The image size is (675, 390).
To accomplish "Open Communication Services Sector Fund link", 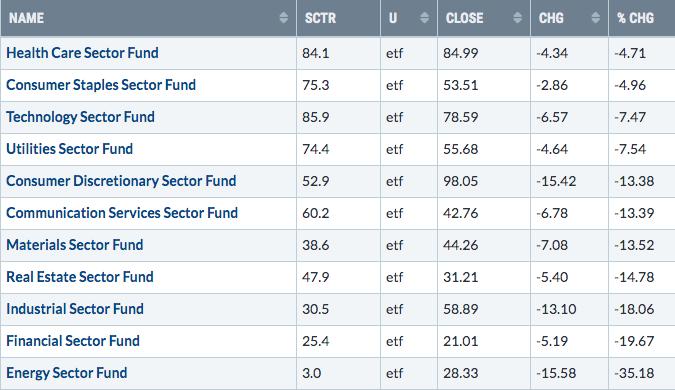I will (122, 213).
